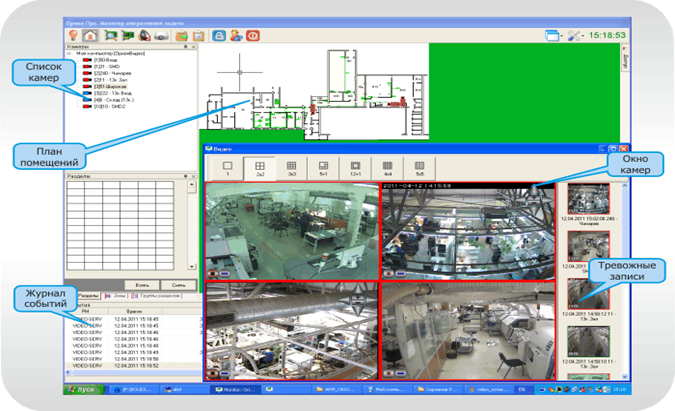675x411 pixels.
Task: Click the board with magnifier toolbar icon
Action: pos(111,35)
